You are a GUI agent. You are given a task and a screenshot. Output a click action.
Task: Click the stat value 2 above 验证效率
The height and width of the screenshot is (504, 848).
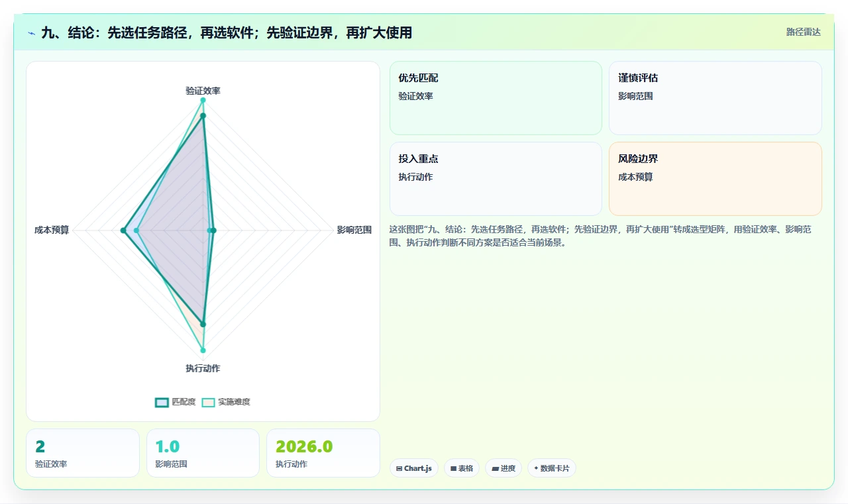(40, 447)
